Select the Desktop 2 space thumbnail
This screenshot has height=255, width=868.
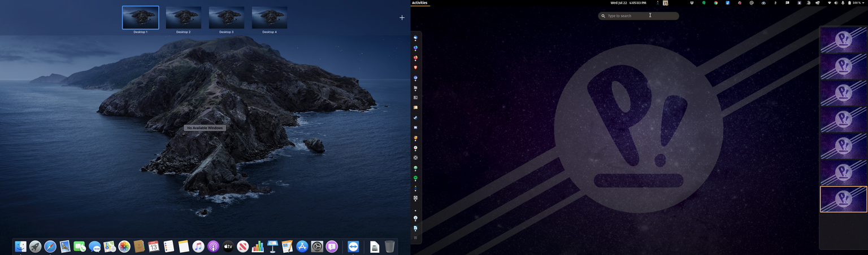(183, 17)
